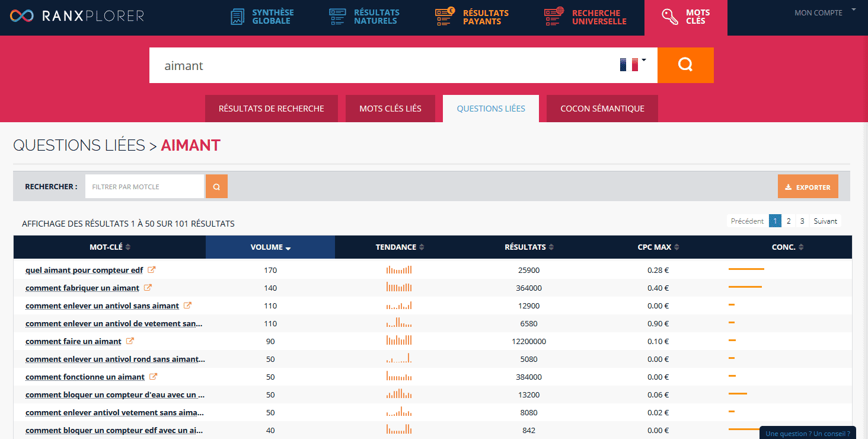Click the results value 364000
Viewport: 868px width, 439px height.
[529, 288]
